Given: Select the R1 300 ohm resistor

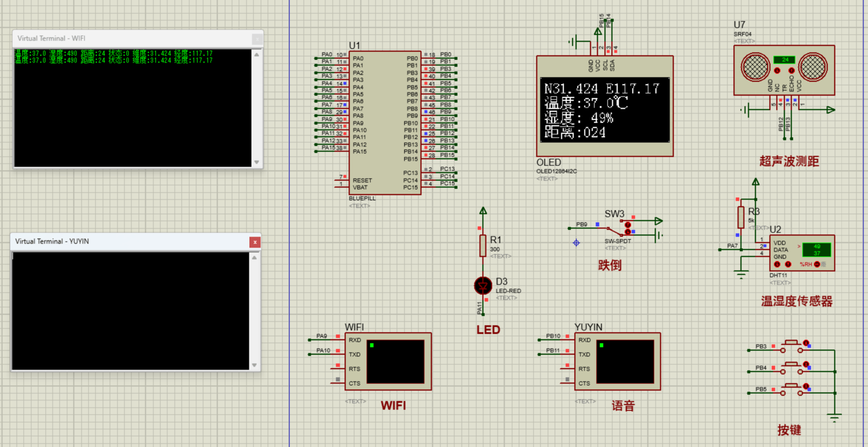Looking at the screenshot, I should 483,245.
